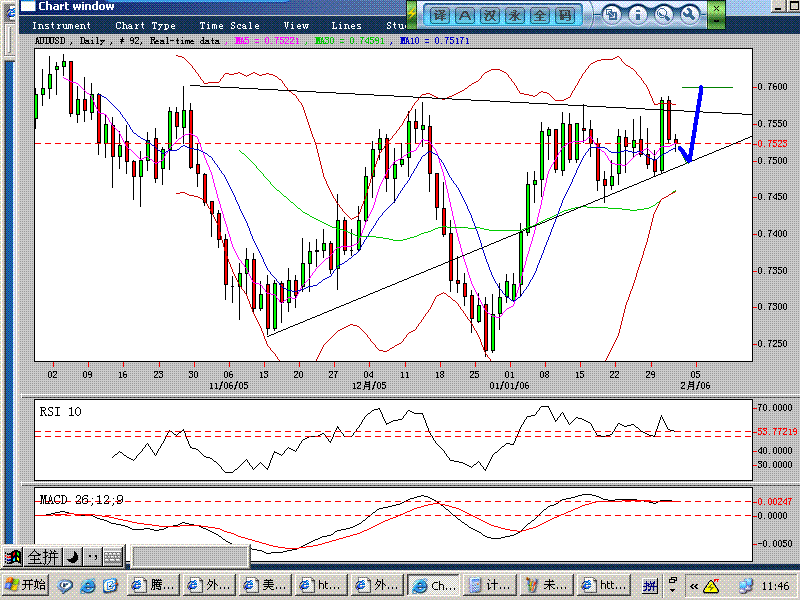Switch to the ht... taskbar window
Viewport: 800px width, 600px height.
pyautogui.click(x=321, y=585)
